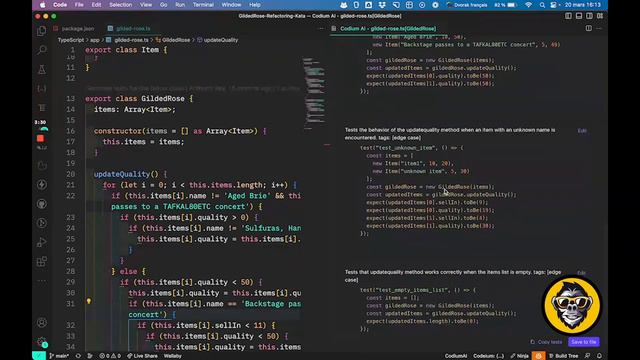This screenshot has width=640, height=360.
Task: Open the Apple menu
Action: click(x=42, y=5)
